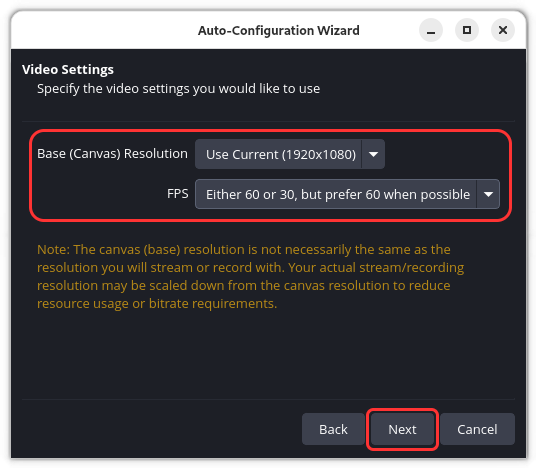Click the orange canvas resolution note text
Screen dimensions: 537x469
tap(250, 276)
